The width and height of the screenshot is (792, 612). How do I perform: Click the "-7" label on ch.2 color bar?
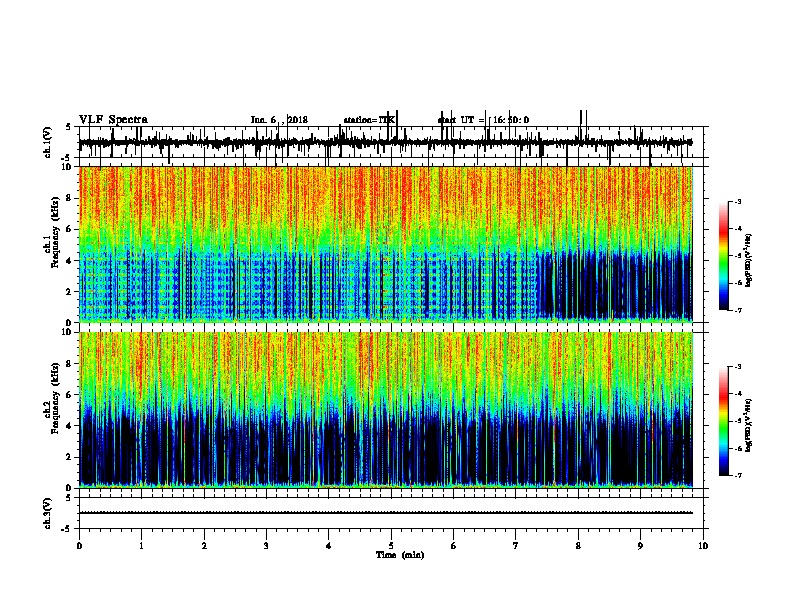pyautogui.click(x=737, y=475)
